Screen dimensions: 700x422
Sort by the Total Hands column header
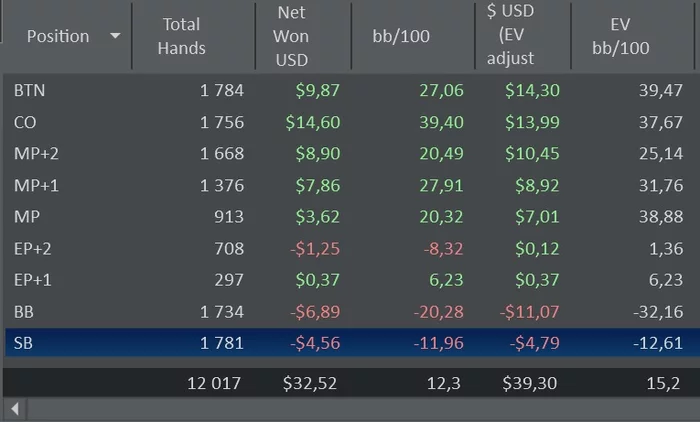[181, 36]
